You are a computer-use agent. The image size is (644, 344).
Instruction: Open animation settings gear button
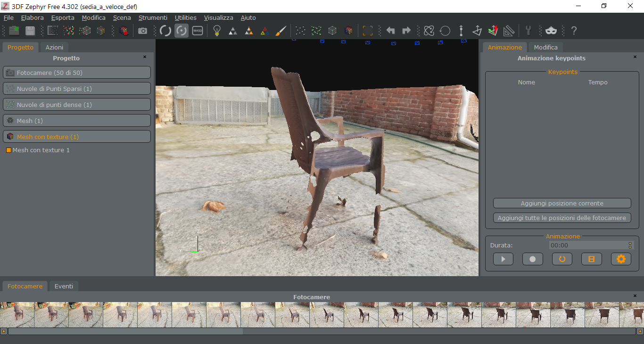click(621, 259)
